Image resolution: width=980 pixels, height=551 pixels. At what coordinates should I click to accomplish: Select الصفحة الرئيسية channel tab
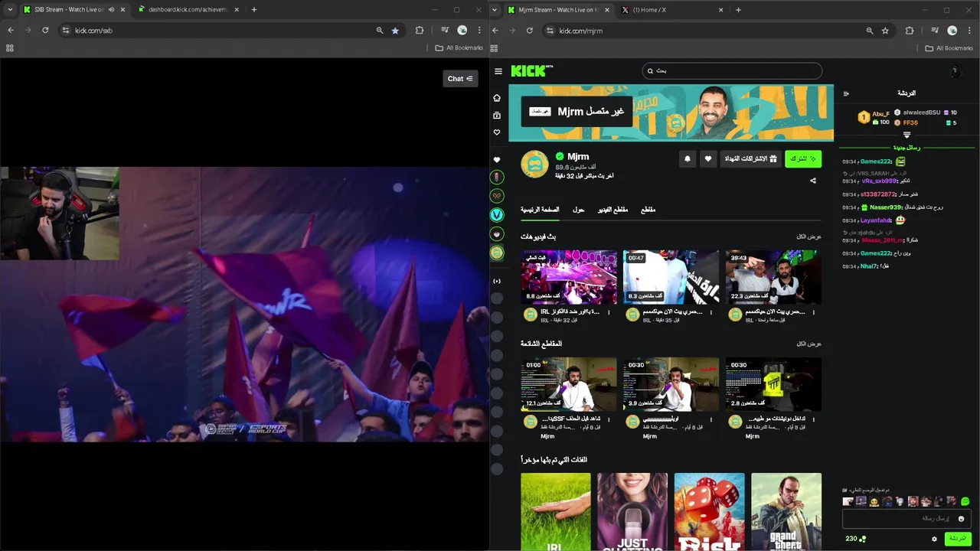pos(540,210)
